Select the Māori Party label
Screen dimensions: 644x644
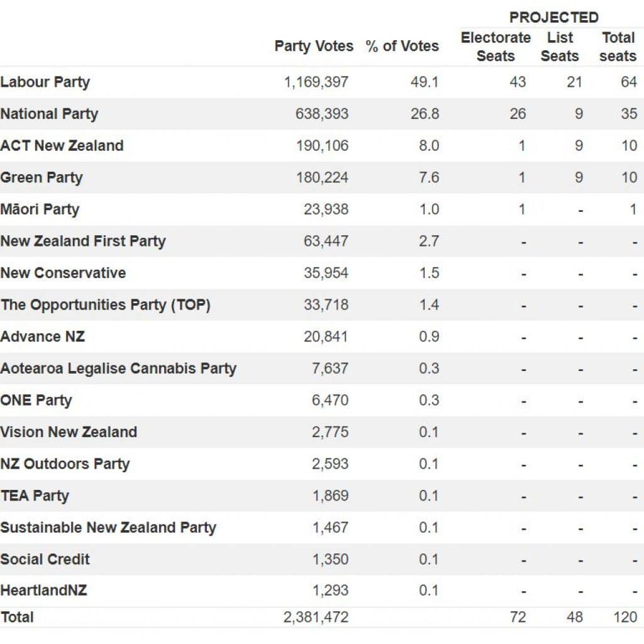(x=40, y=209)
